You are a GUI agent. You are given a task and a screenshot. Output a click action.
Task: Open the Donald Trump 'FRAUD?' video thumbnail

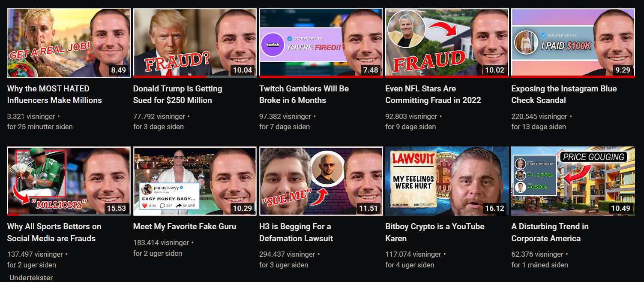pyautogui.click(x=195, y=43)
